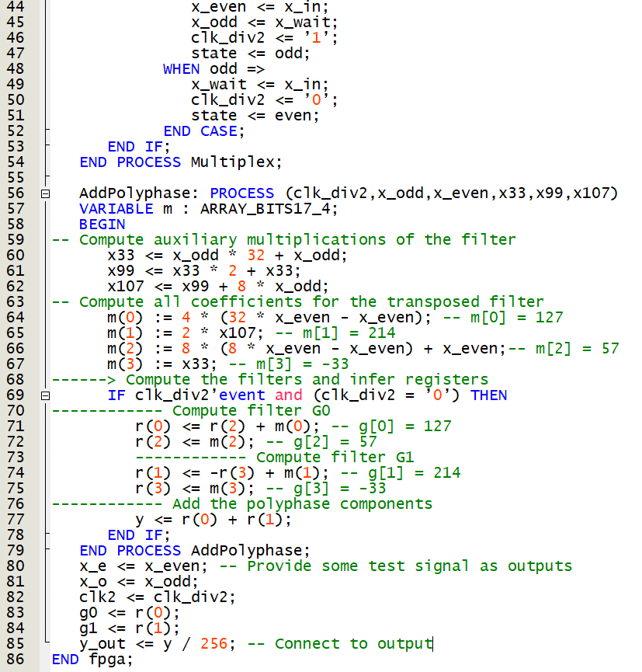
Task: Click line number 44 in the gutter
Action: coord(19,6)
